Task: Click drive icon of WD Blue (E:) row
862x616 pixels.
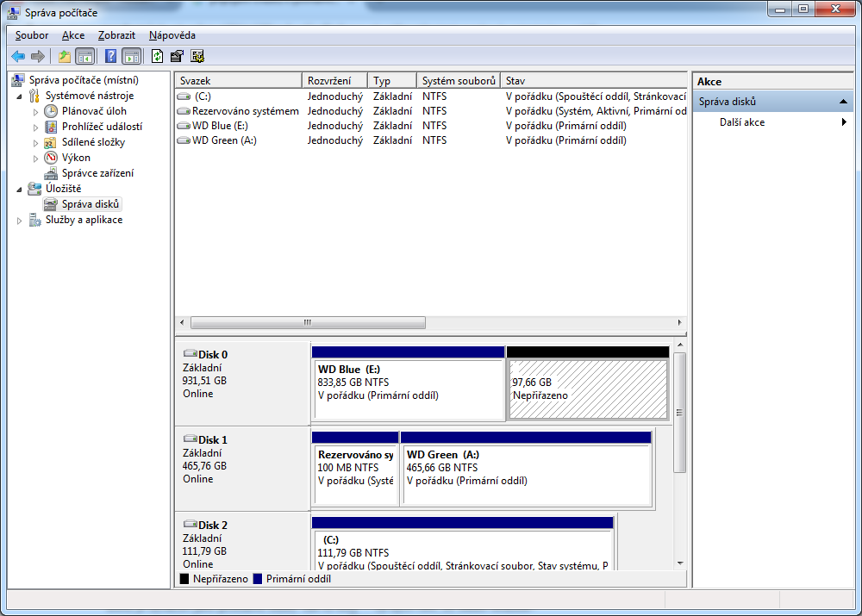Action: click(184, 126)
